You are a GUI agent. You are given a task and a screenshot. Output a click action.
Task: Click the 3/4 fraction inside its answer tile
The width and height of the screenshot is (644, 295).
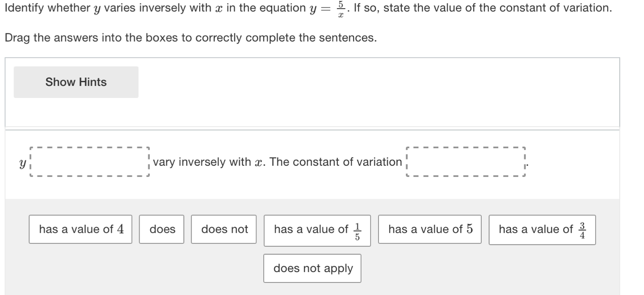[582, 230]
